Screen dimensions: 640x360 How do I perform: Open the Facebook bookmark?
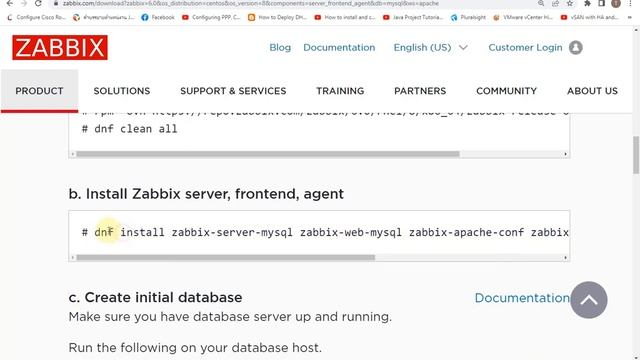158,17
